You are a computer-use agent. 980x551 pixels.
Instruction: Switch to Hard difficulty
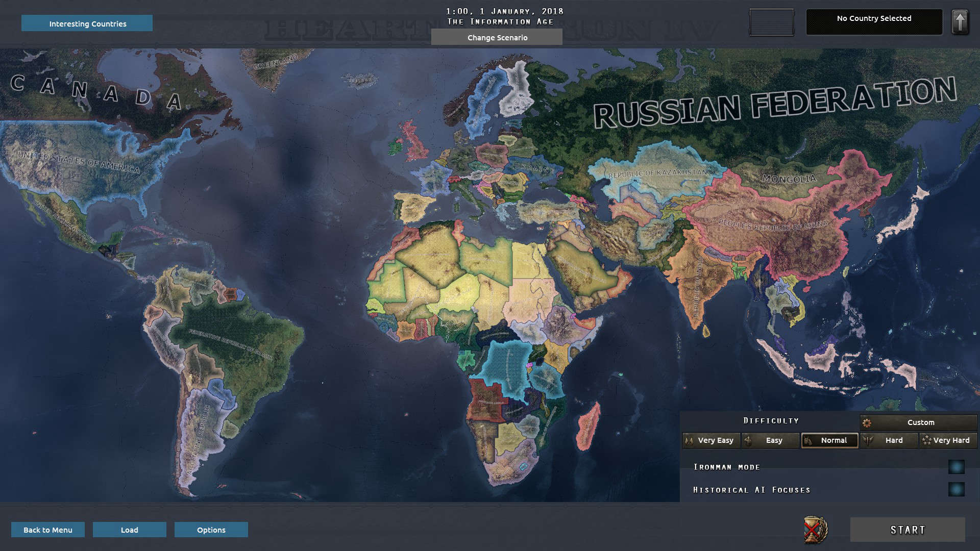889,440
